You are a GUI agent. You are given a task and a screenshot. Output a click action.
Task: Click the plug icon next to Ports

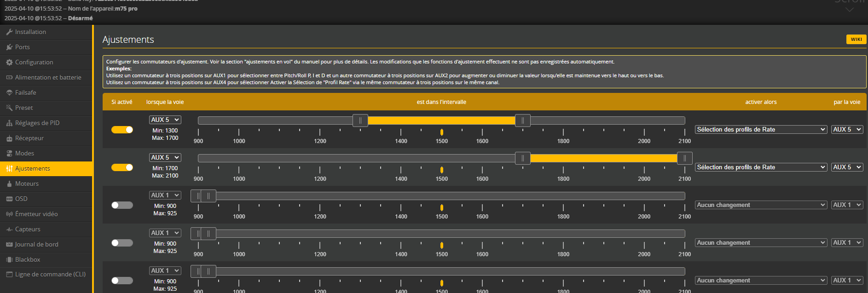pyautogui.click(x=9, y=47)
